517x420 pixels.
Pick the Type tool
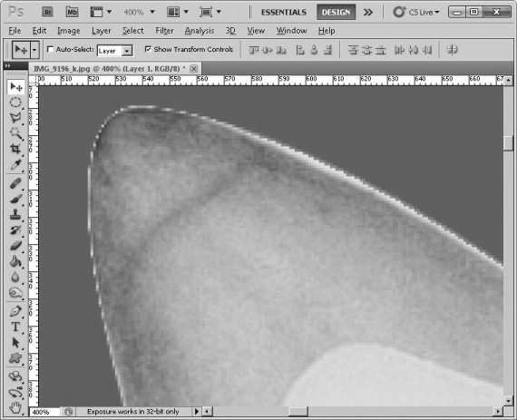pyautogui.click(x=15, y=327)
